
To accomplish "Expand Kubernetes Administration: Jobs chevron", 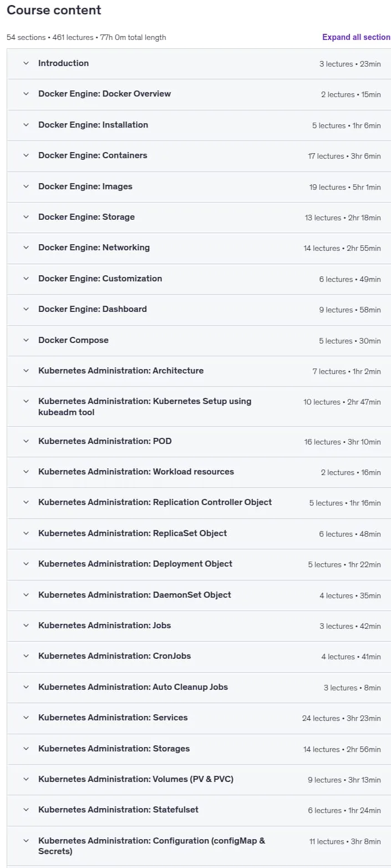I will (26, 625).
